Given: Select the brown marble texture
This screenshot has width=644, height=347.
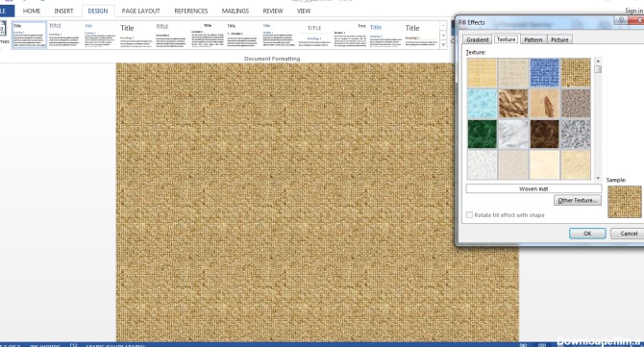Looking at the screenshot, I should 544,134.
